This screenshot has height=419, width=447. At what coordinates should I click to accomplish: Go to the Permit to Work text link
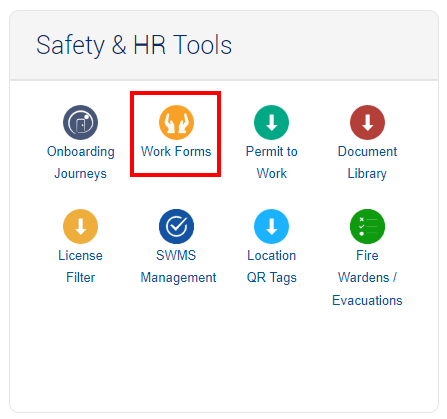point(272,162)
